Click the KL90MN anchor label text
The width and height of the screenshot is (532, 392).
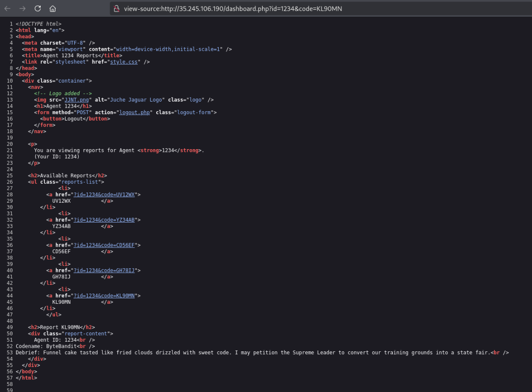tap(61, 302)
